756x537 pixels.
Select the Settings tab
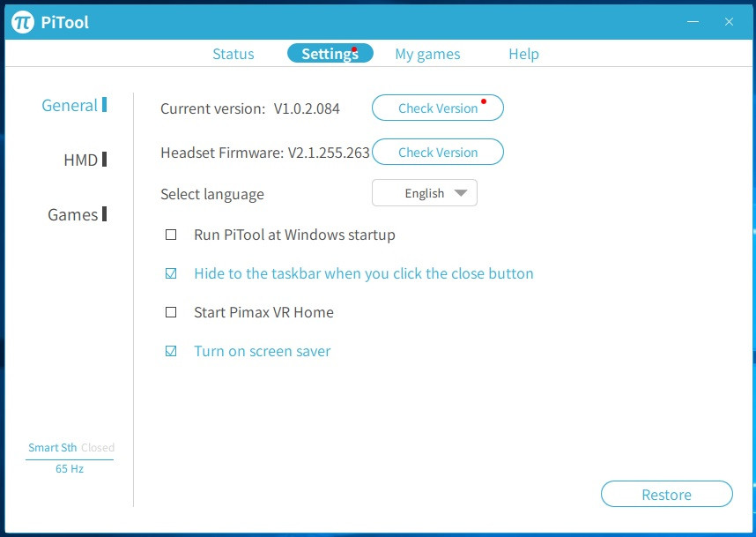pyautogui.click(x=330, y=54)
